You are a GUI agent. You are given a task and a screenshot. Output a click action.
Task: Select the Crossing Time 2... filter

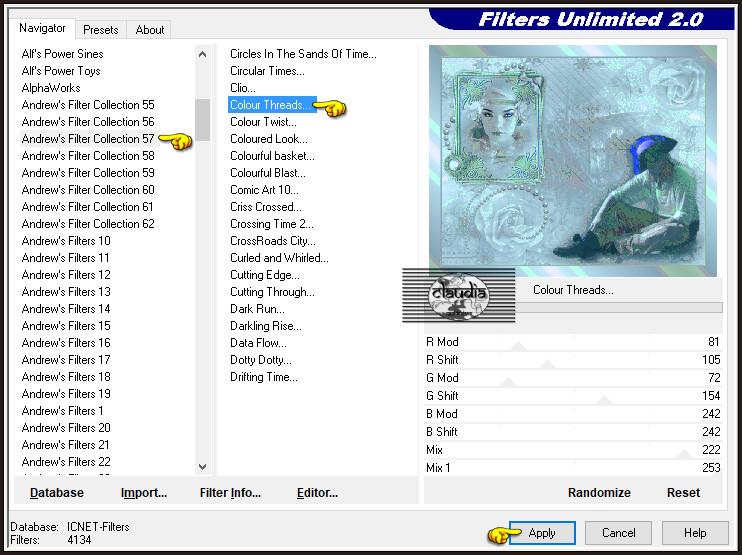(272, 224)
